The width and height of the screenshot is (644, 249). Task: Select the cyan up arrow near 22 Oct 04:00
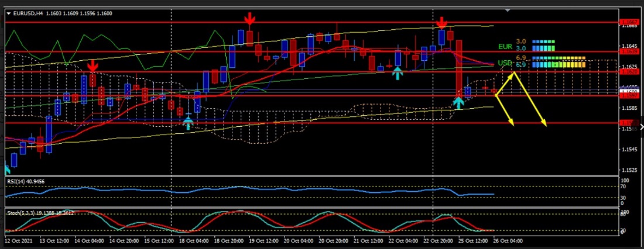click(398, 73)
